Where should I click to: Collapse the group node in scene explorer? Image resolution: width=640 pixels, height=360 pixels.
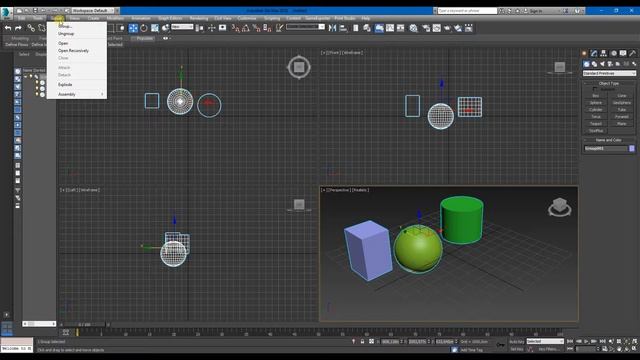click(x=26, y=76)
